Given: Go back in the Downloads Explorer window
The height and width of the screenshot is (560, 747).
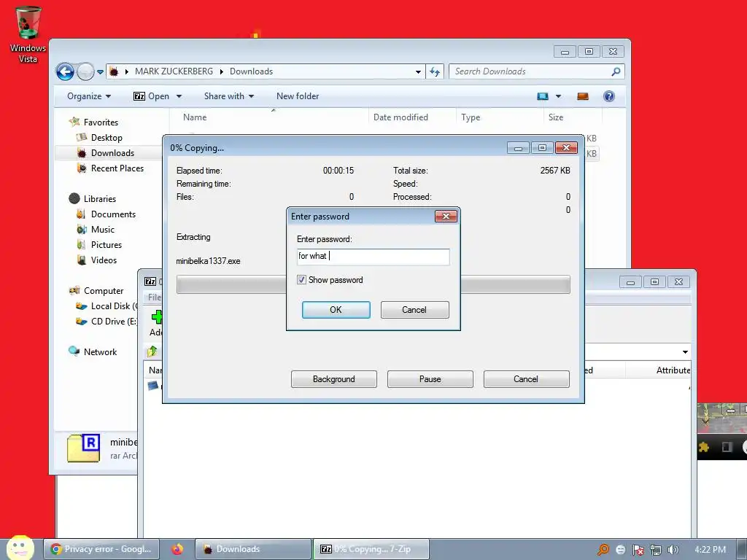Looking at the screenshot, I should [x=65, y=72].
